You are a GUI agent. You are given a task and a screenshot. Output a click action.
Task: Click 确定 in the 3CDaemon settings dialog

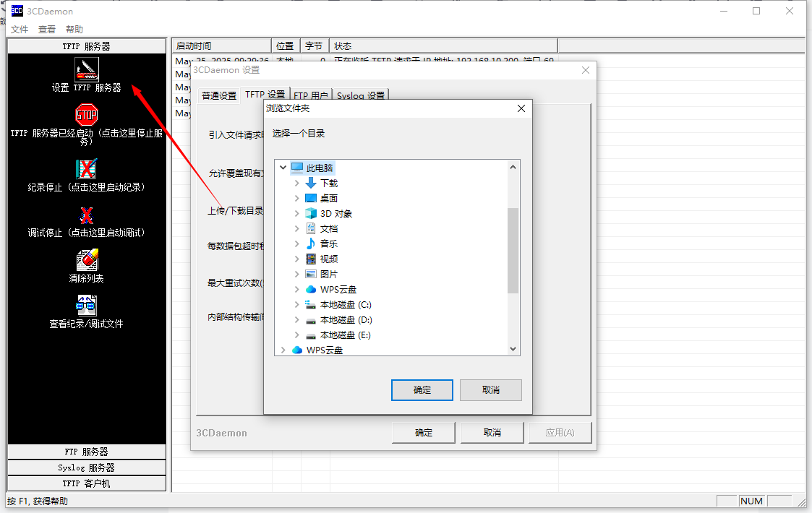pos(424,432)
